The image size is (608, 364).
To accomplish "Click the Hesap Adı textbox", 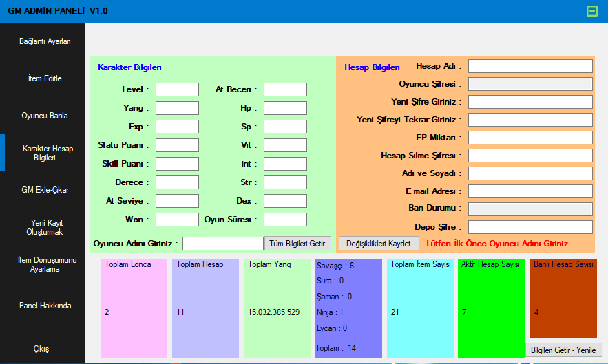I will (x=530, y=66).
